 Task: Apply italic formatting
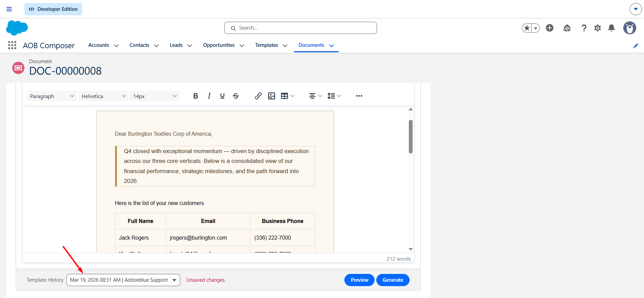pos(209,96)
